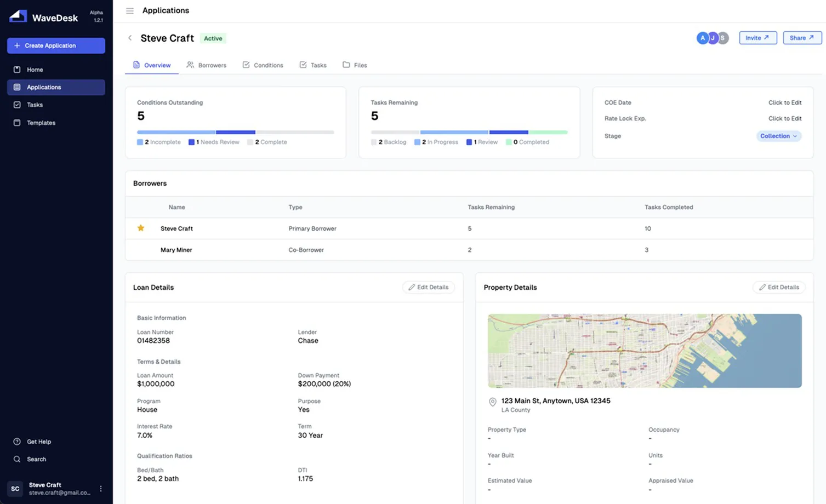Click the avatar labeled J
This screenshot has height=504, width=826.
point(713,38)
